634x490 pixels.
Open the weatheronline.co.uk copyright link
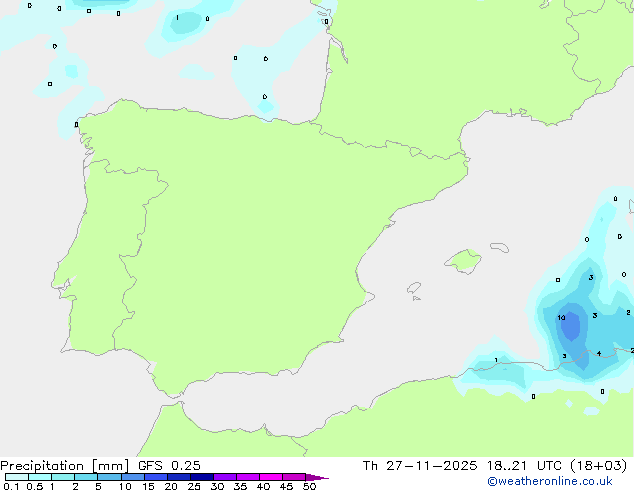tap(550, 481)
